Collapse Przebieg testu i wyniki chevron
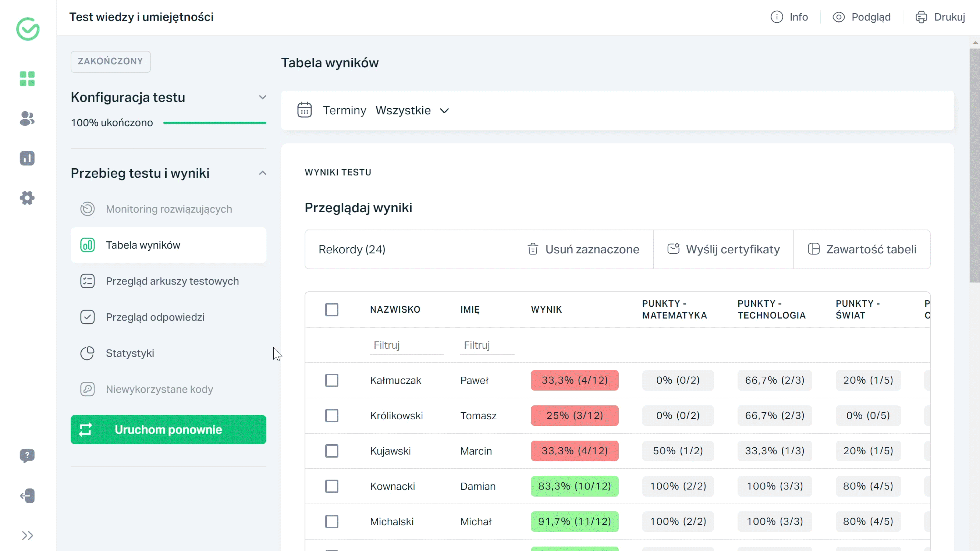The image size is (980, 551). (263, 173)
